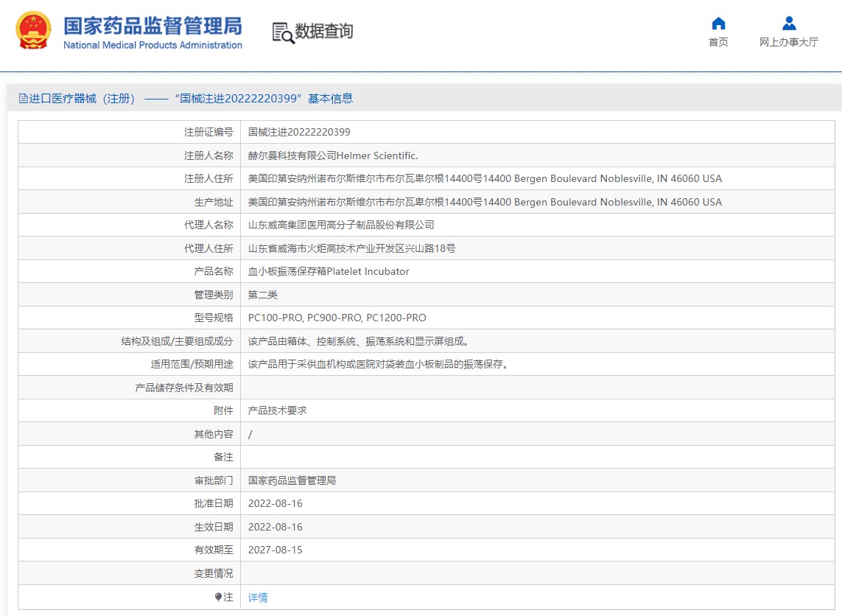Click the 数据查询 magnifier document icon
The image size is (842, 616).
click(282, 32)
